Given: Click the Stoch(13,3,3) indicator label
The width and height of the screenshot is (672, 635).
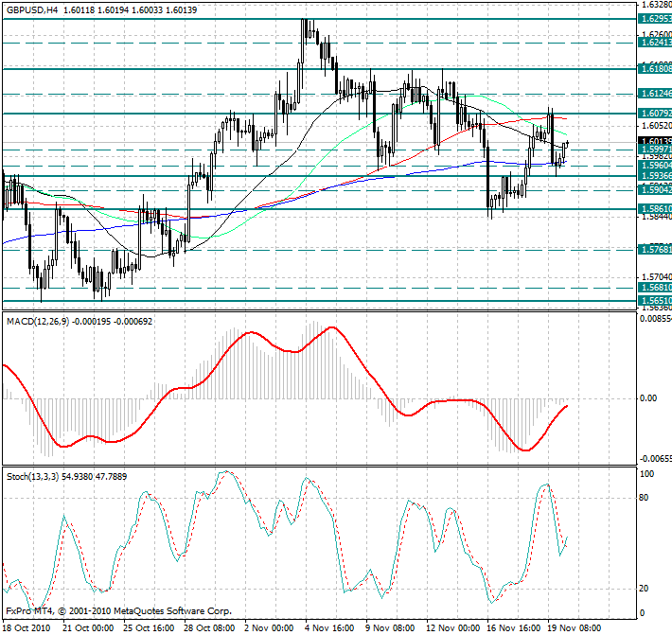Looking at the screenshot, I should 32,476.
